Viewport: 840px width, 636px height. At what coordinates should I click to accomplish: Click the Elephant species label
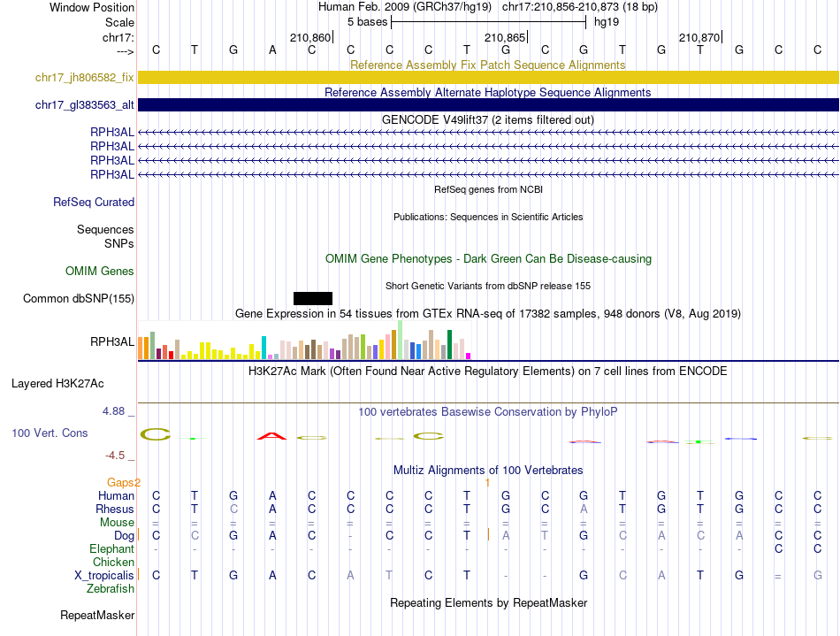point(111,548)
